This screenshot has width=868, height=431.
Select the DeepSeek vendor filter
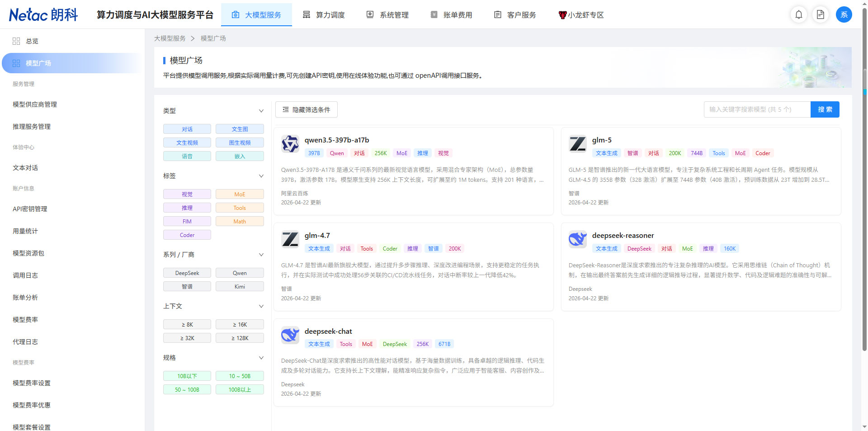pyautogui.click(x=187, y=273)
